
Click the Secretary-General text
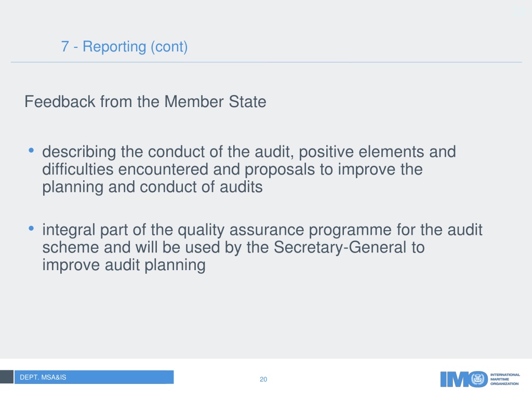(340, 247)
